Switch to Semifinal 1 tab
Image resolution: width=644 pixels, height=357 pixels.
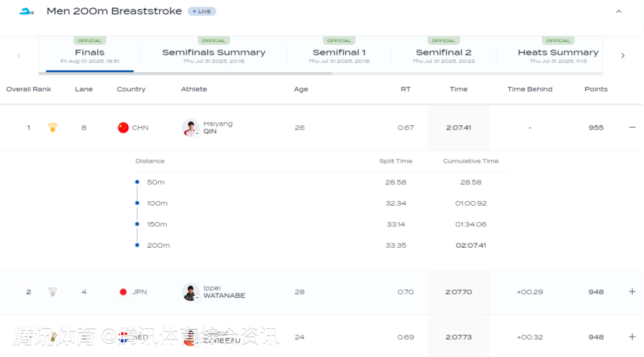click(339, 54)
